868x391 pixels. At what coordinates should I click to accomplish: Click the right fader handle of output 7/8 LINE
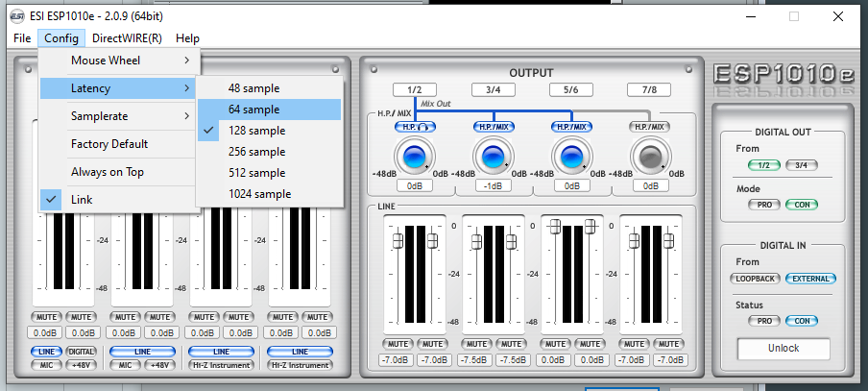(x=668, y=241)
